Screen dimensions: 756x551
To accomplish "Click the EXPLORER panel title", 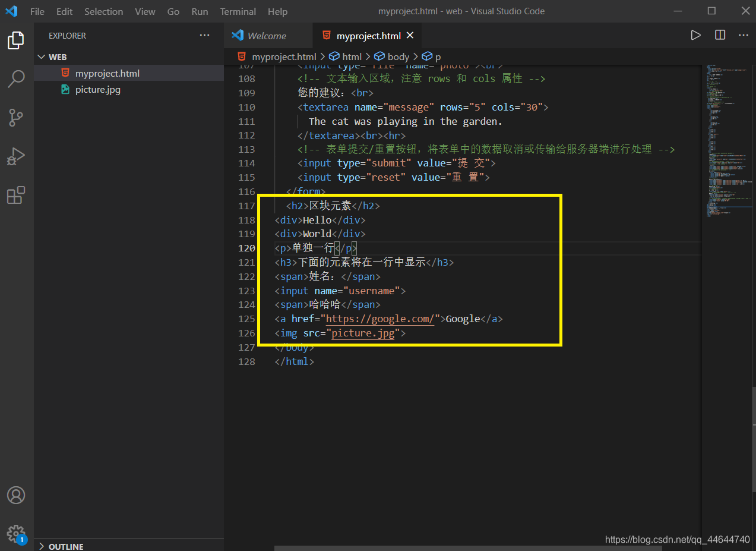I will point(67,36).
